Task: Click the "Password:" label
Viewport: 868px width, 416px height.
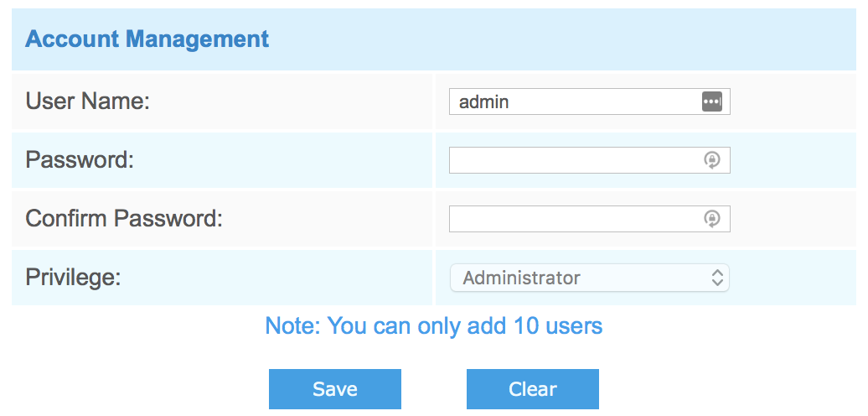Action: [x=80, y=160]
